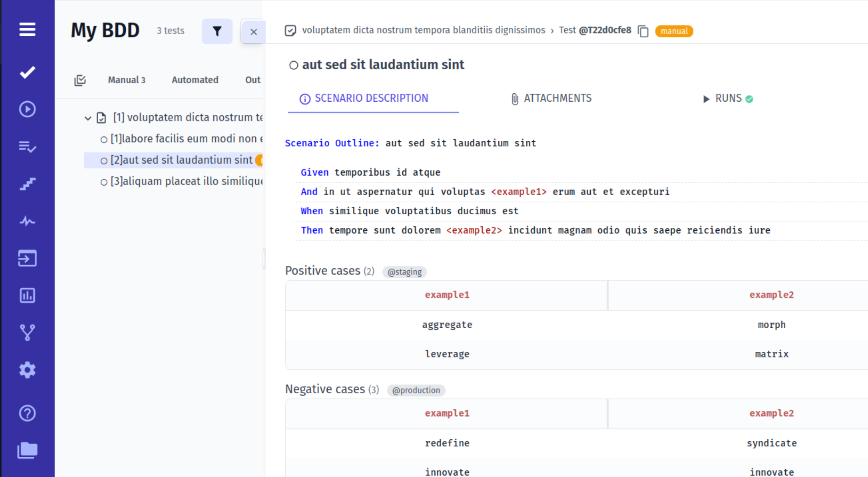Click the settings gear icon in sidebar
Screen dimensions: 868x477
[27, 370]
